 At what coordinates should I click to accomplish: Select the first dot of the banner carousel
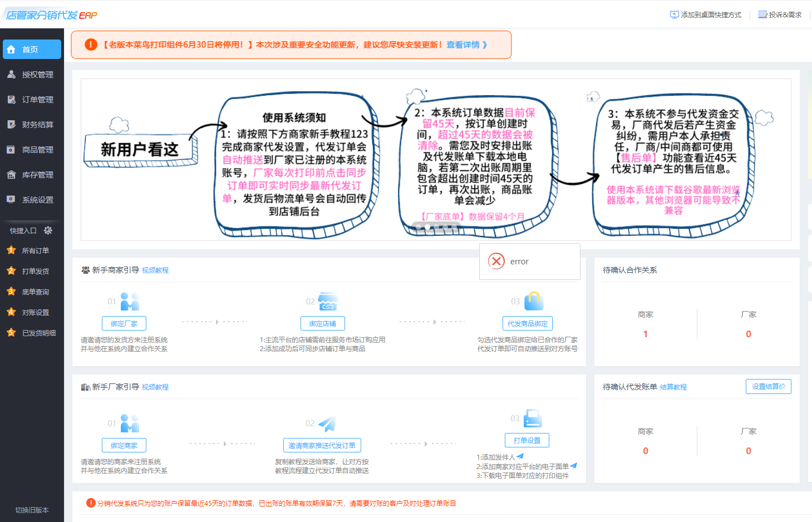click(x=417, y=227)
